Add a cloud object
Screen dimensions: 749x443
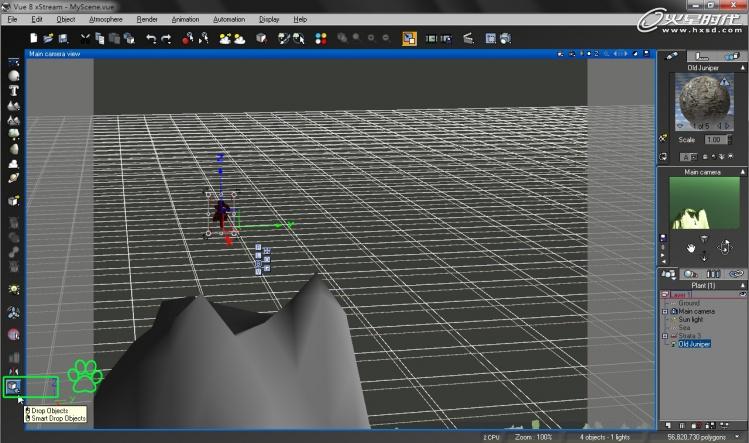pos(14,164)
